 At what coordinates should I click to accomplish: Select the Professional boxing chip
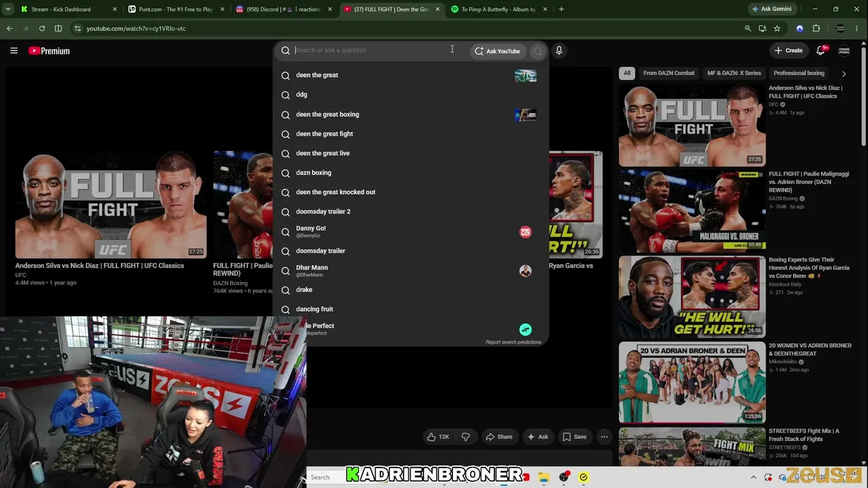[799, 73]
